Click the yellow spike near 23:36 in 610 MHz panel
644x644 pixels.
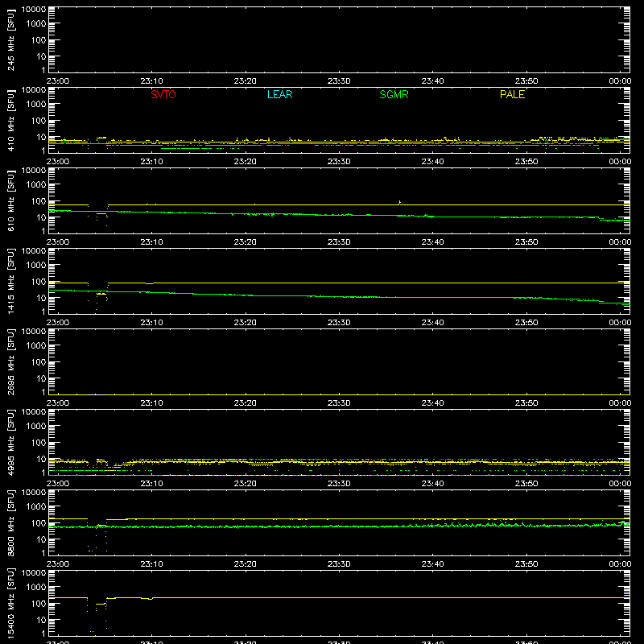399,203
